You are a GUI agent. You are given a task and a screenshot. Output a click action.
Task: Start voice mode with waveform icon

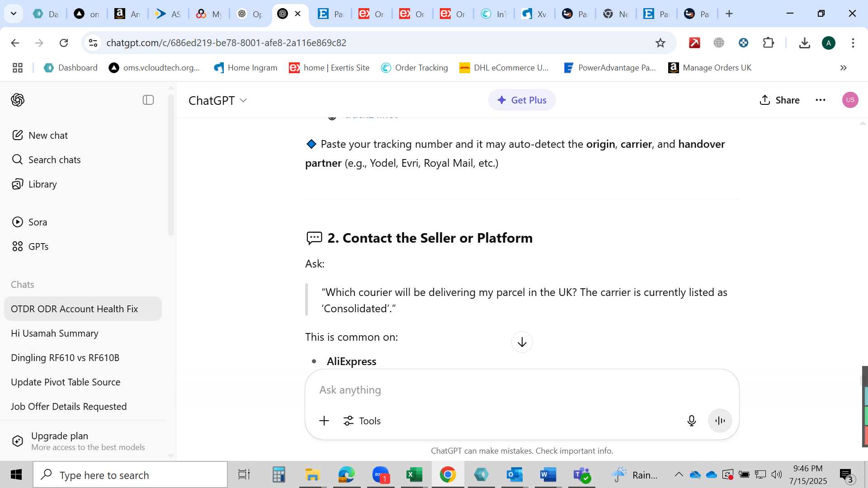(720, 421)
